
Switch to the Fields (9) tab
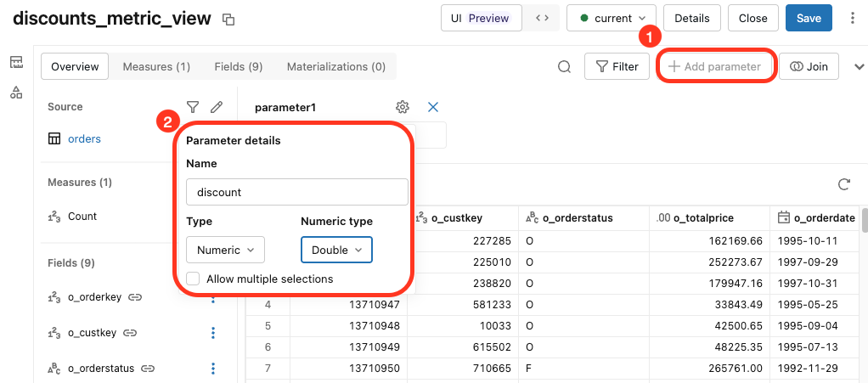click(x=239, y=66)
